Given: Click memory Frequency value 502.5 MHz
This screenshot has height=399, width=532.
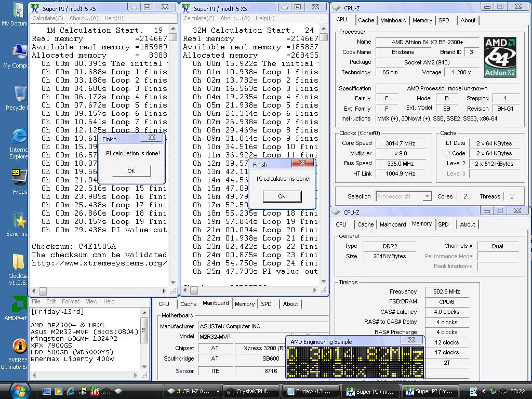Looking at the screenshot, I should tap(446, 291).
